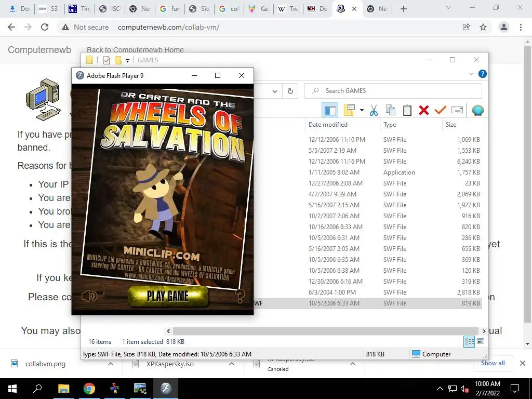Image resolution: width=532 pixels, height=399 pixels.
Task: Click Show all downloads
Action: pos(493,363)
